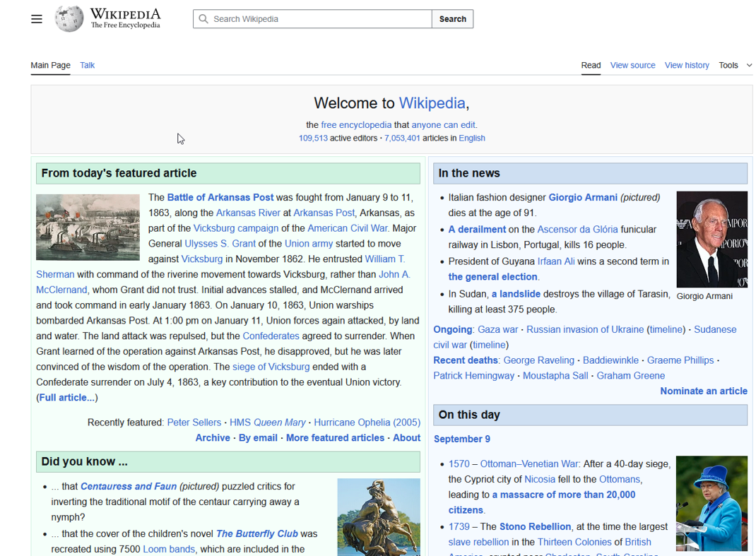Click the Ulysses S. Grant link
756x556 pixels.
click(220, 243)
